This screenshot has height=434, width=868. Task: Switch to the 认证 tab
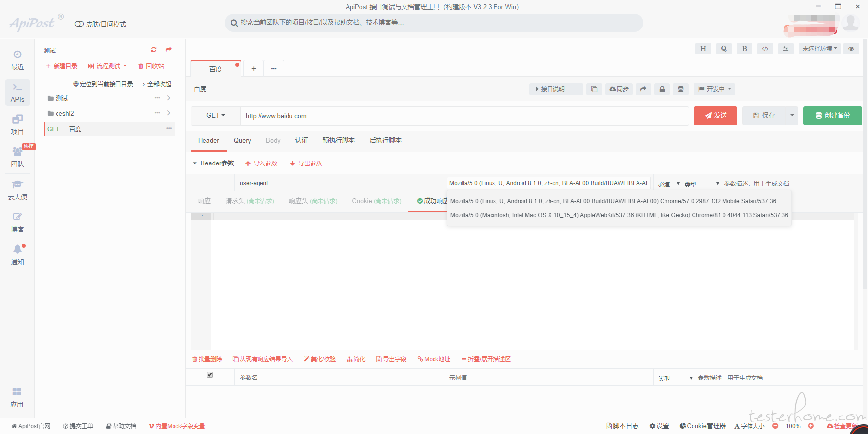pyautogui.click(x=301, y=141)
